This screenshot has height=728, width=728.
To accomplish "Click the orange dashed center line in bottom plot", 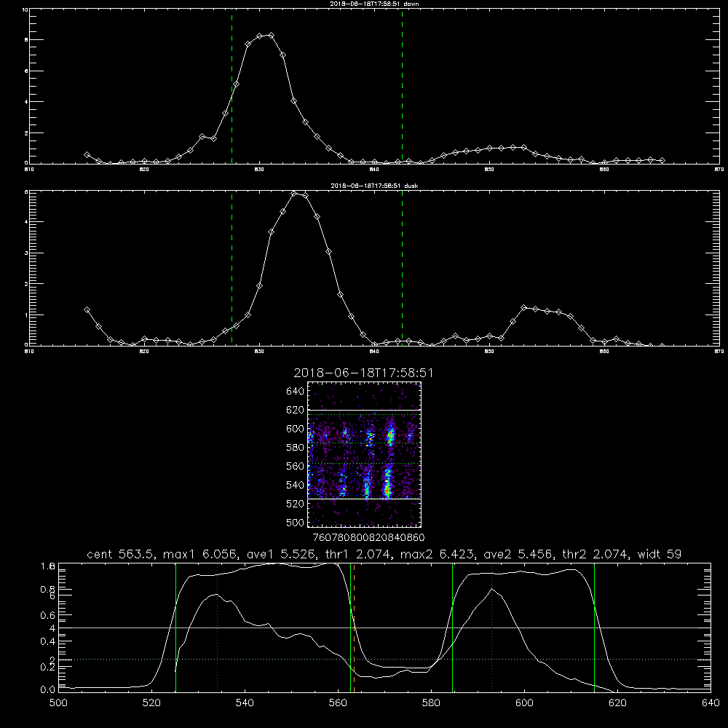I will (x=355, y=628).
